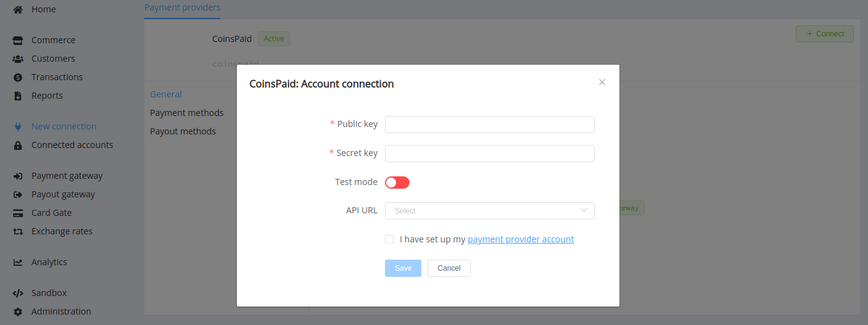Click the Sandbox code icon
868x325 pixels.
tap(18, 293)
